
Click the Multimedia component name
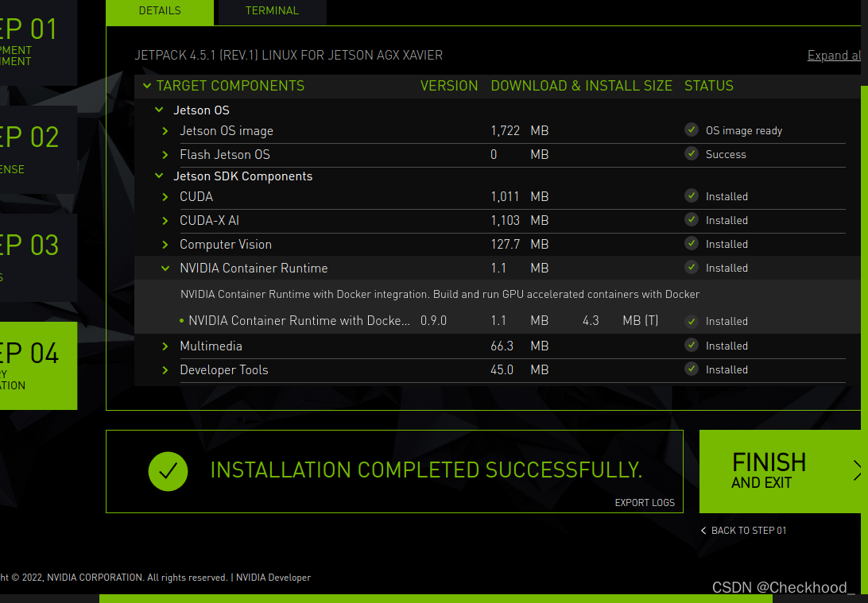point(211,346)
